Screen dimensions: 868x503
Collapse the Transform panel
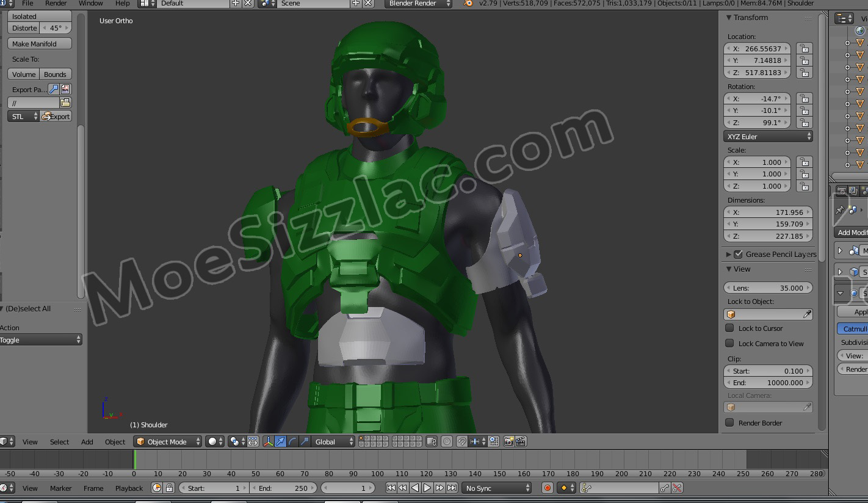729,18
